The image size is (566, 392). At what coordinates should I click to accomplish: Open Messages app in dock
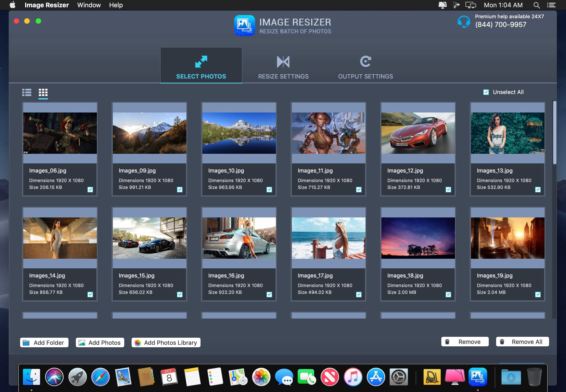coord(284,377)
